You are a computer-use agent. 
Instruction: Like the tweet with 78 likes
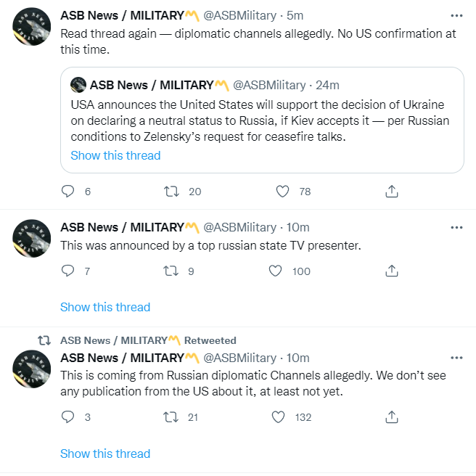point(283,192)
